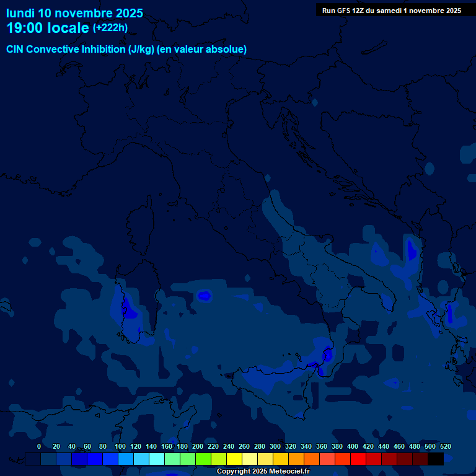This screenshot has height=476, width=476.
Task: Select the bright yellow legend swatch
Action: 234,459
